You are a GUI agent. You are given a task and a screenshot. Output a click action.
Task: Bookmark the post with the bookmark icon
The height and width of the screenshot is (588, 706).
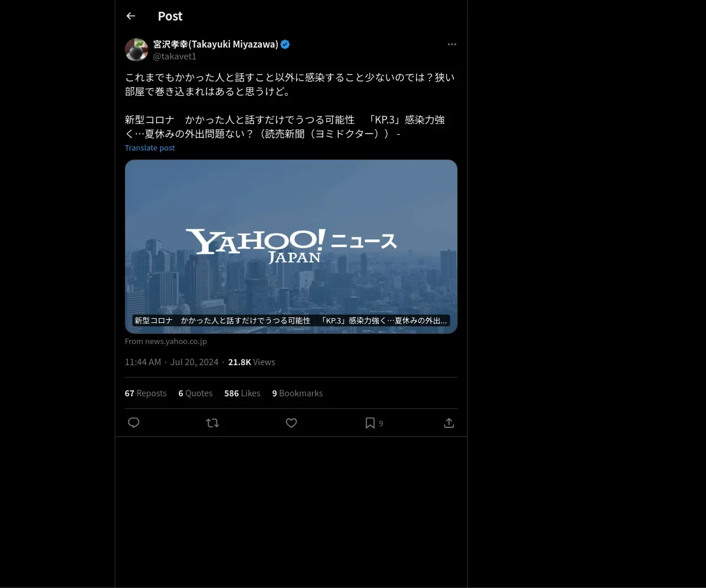(x=370, y=423)
